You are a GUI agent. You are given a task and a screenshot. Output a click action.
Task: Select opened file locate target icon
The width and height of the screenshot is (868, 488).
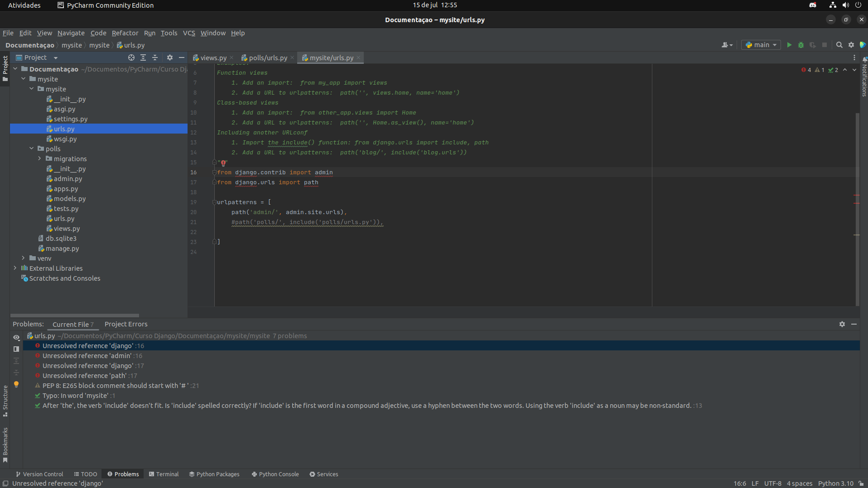(131, 57)
